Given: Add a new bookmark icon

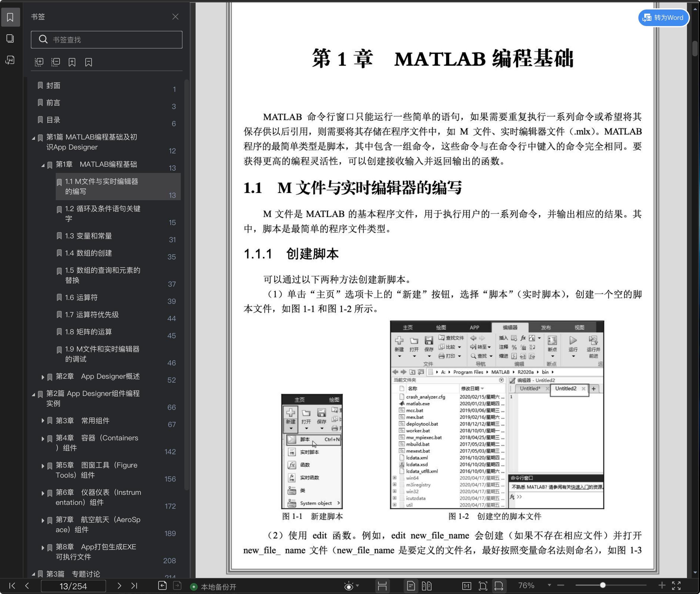Looking at the screenshot, I should [72, 62].
